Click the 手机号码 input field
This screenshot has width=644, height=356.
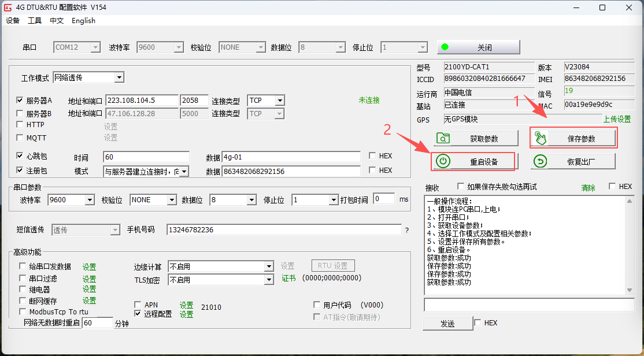click(x=283, y=230)
